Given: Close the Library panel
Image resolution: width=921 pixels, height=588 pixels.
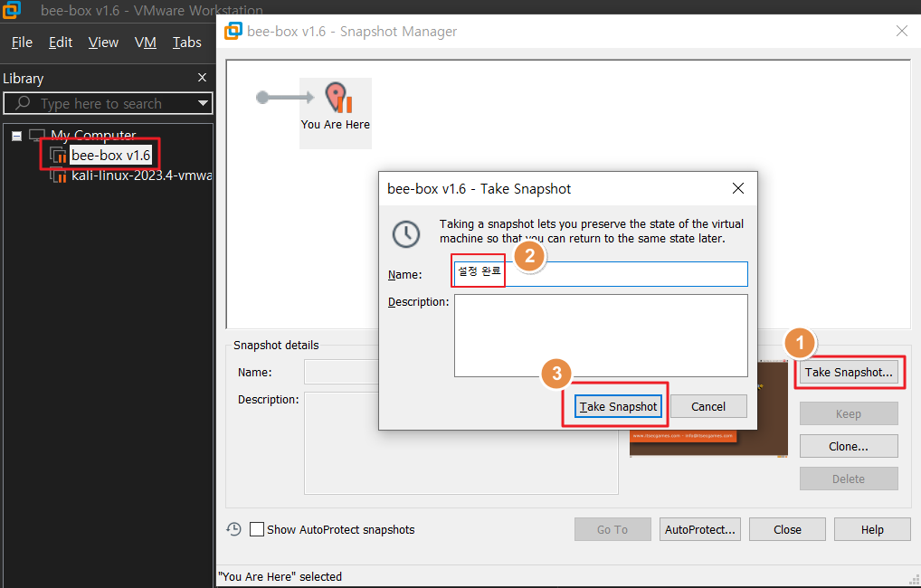Looking at the screenshot, I should (202, 78).
